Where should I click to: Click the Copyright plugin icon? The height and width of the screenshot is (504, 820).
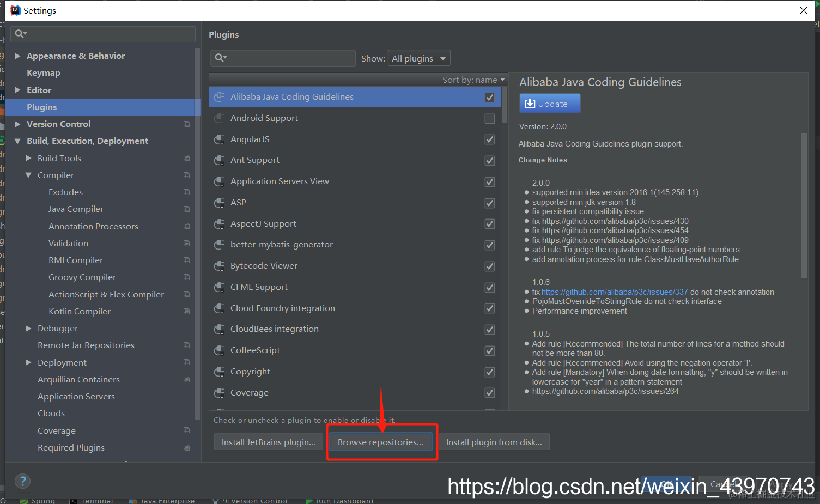219,372
